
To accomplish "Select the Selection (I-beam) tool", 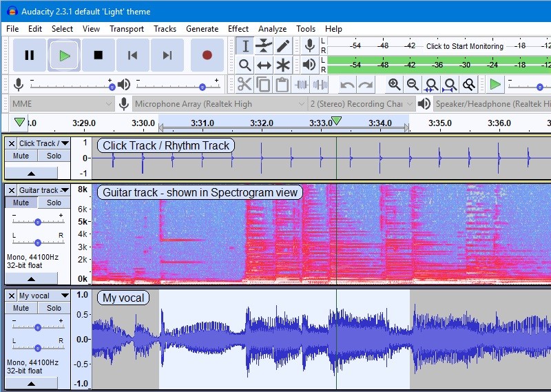I will (x=245, y=46).
